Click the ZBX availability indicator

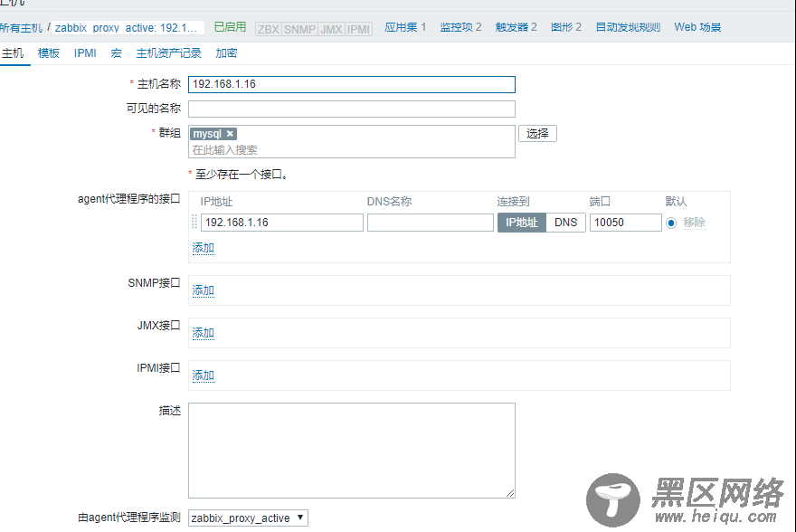click(x=269, y=29)
